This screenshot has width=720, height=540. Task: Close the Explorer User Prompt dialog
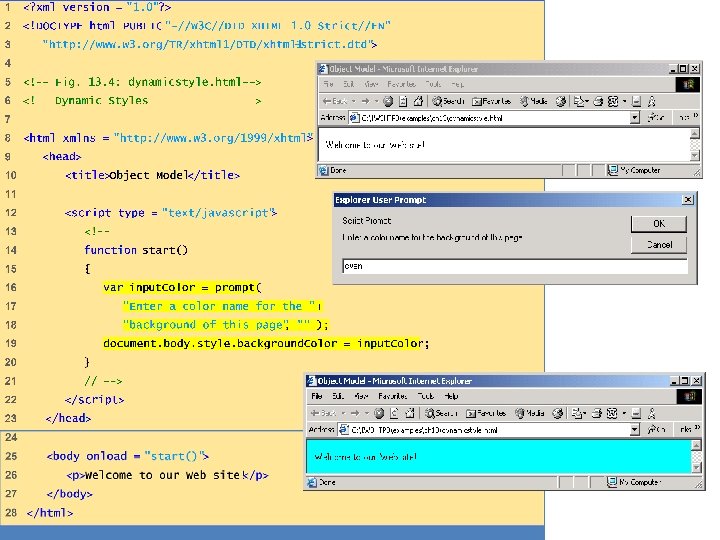(x=688, y=200)
